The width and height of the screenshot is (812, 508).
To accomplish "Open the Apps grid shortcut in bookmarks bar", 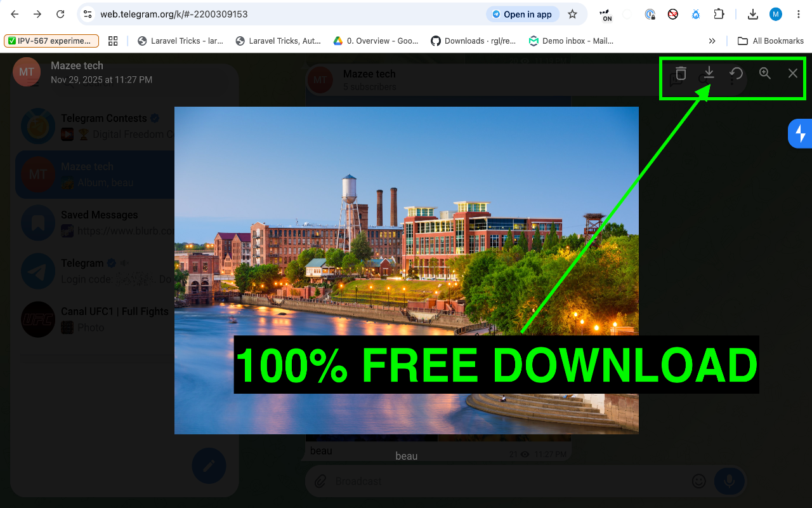I will tap(113, 41).
